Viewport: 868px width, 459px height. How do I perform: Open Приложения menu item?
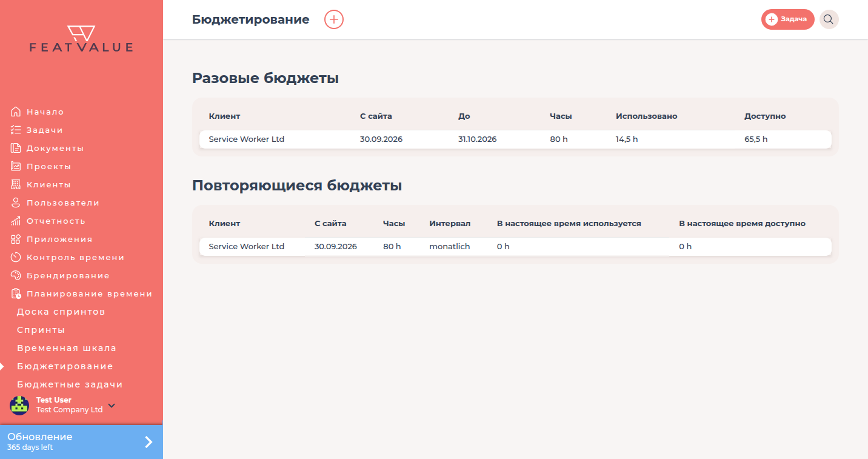[59, 239]
